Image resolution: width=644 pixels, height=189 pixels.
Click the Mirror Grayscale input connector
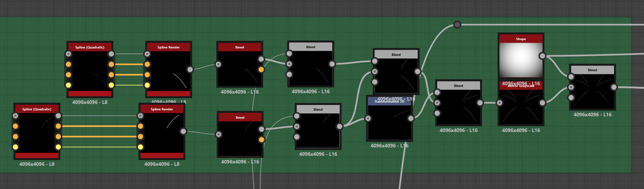(500, 103)
